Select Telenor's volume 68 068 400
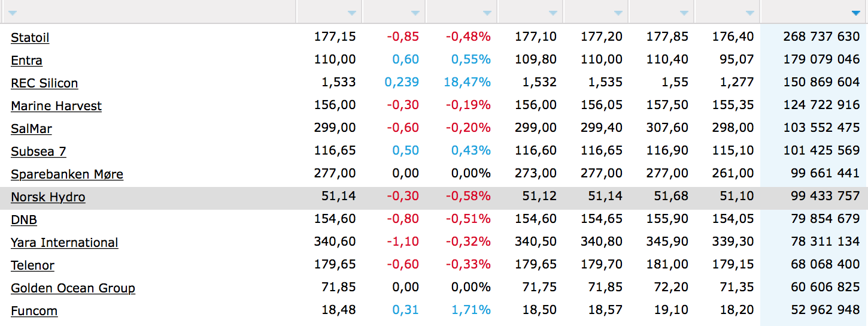Image resolution: width=868 pixels, height=326 pixels. 825,264
